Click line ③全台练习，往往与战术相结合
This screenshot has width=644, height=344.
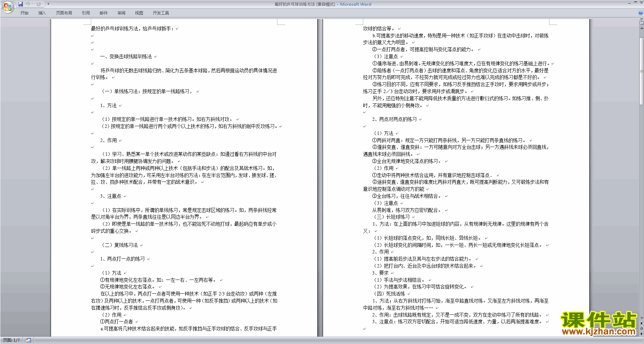[407, 196]
